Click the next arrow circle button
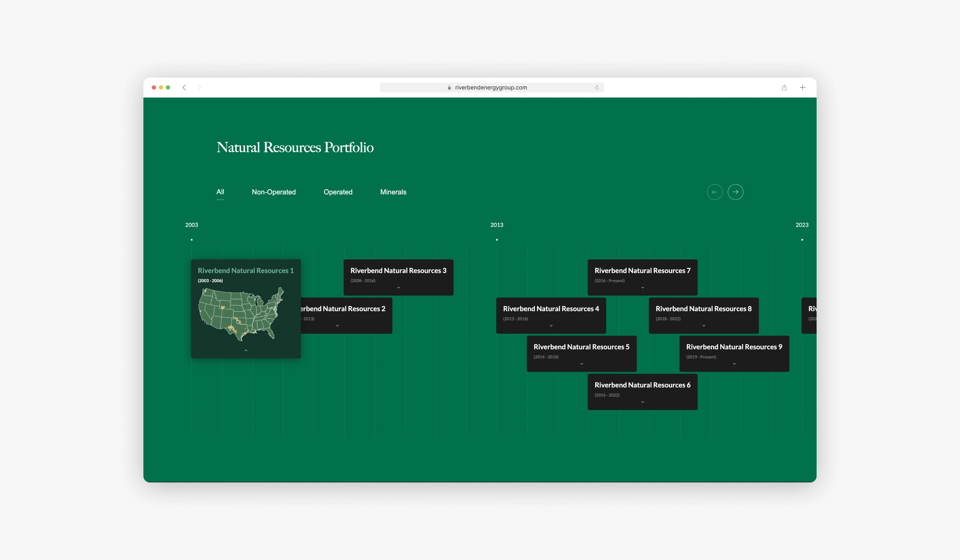The image size is (960, 560). [x=736, y=192]
